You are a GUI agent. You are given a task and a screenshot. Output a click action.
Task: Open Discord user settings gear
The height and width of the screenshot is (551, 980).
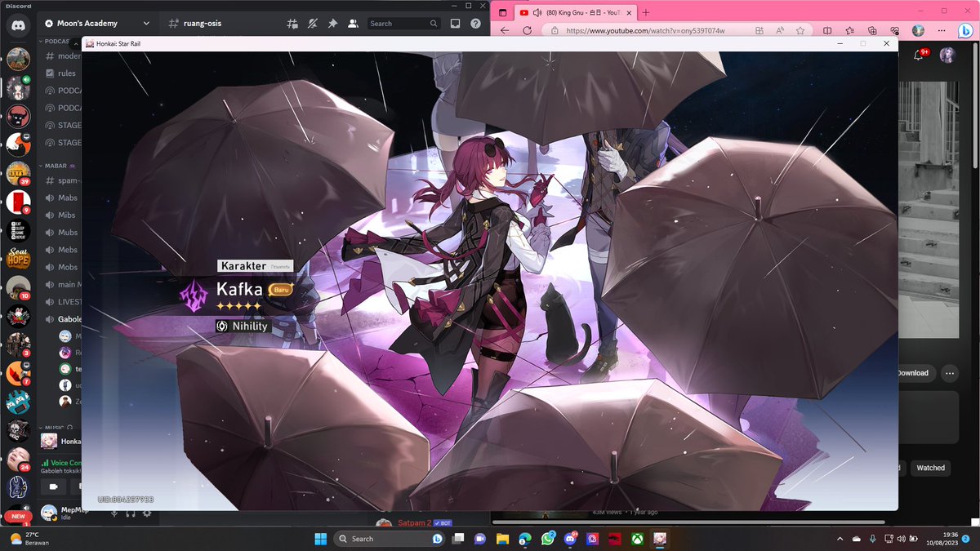(147, 513)
